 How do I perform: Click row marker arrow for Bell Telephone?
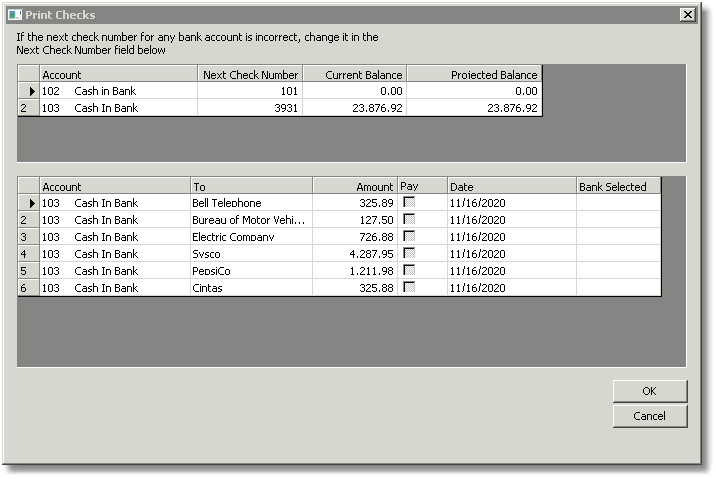click(28, 203)
